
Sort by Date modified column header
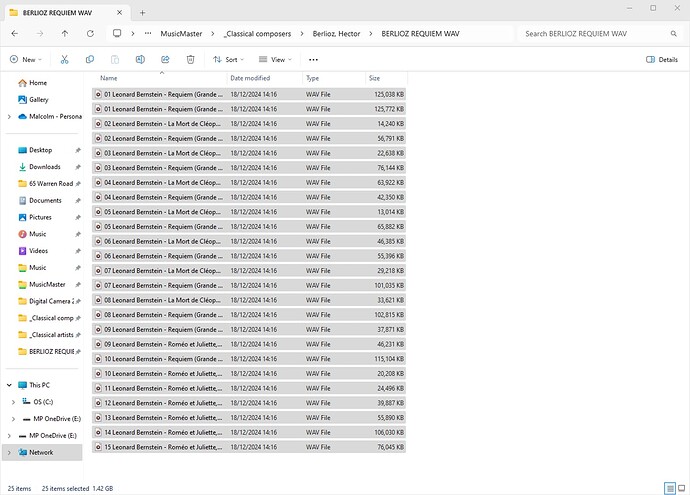[x=250, y=78]
